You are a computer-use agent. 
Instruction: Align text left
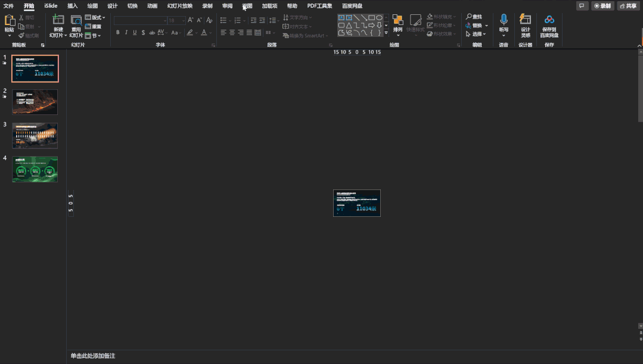coord(223,32)
